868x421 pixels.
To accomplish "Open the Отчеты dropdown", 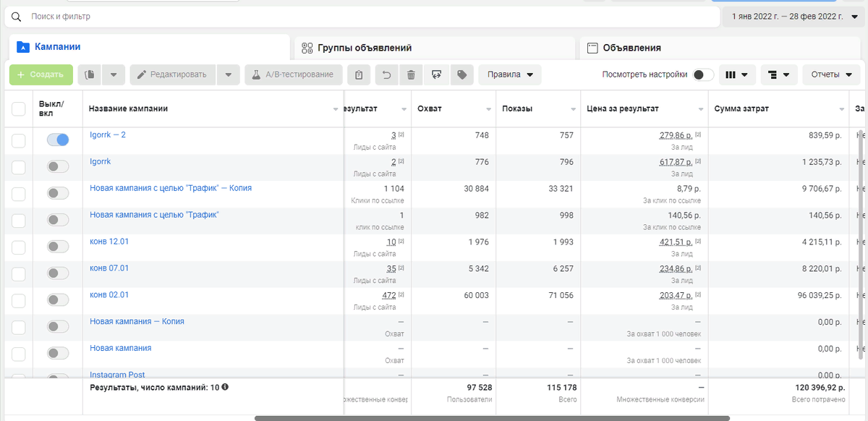I will (831, 75).
